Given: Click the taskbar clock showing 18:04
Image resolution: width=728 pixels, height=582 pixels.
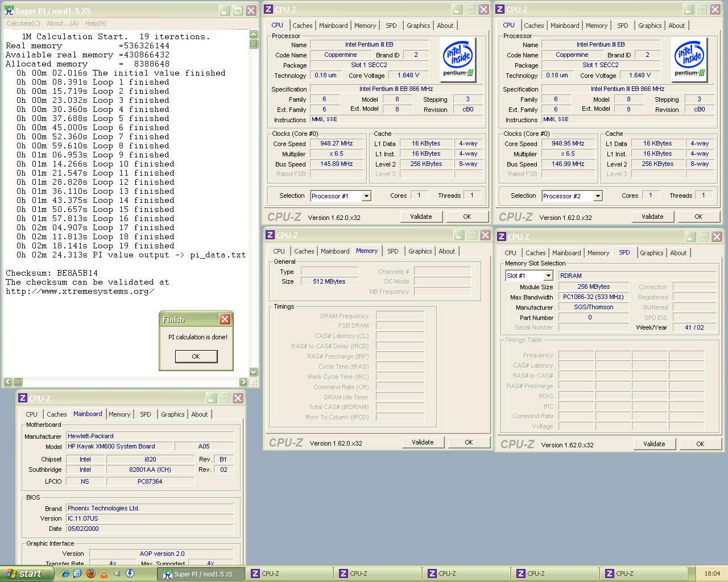Looking at the screenshot, I should click(x=712, y=573).
